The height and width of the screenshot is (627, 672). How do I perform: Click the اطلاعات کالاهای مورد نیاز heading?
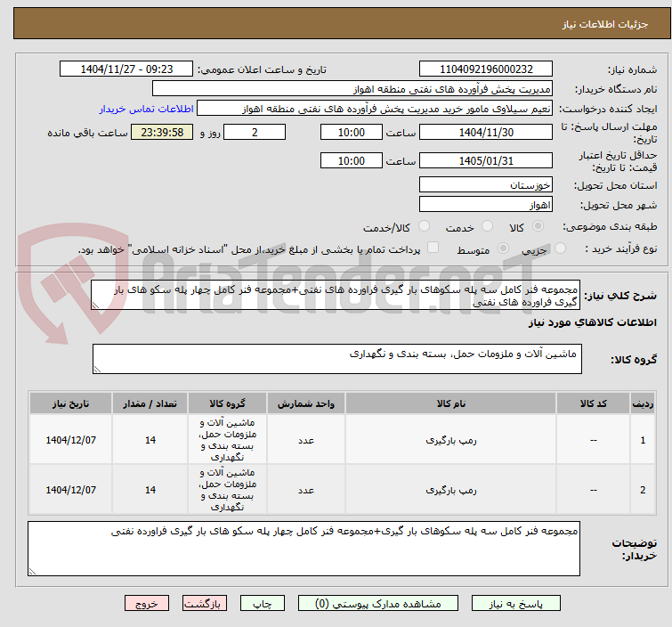point(592,322)
